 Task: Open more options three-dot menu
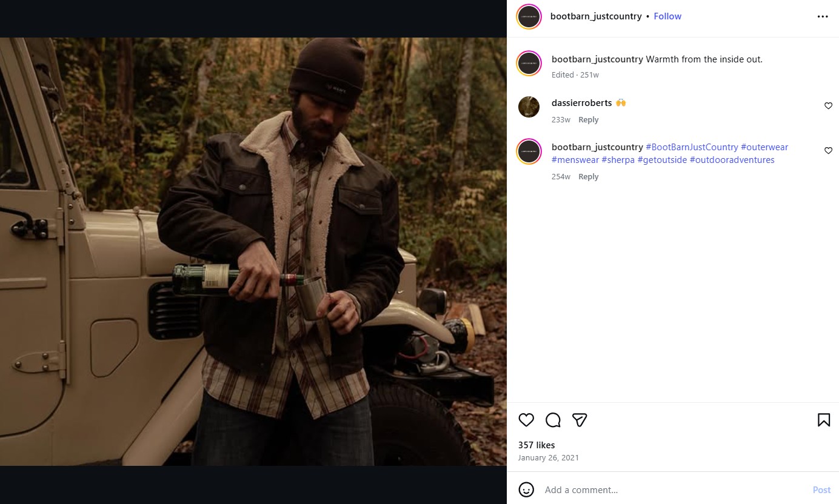tap(822, 16)
